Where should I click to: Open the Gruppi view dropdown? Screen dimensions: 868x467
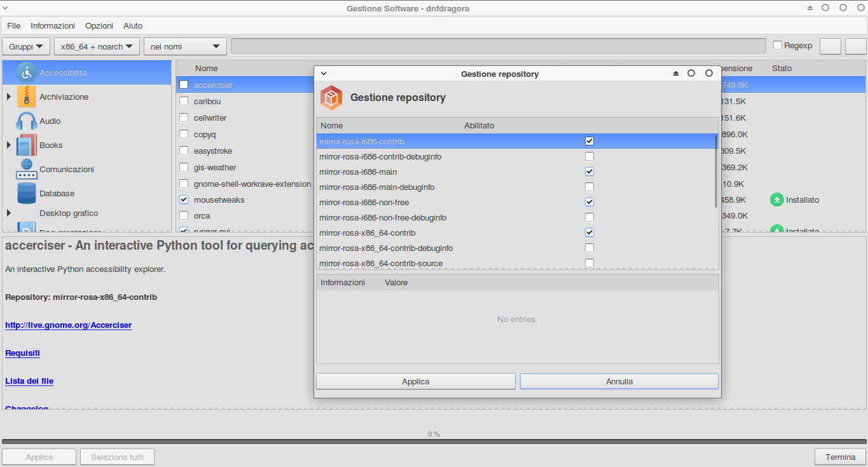tap(26, 46)
